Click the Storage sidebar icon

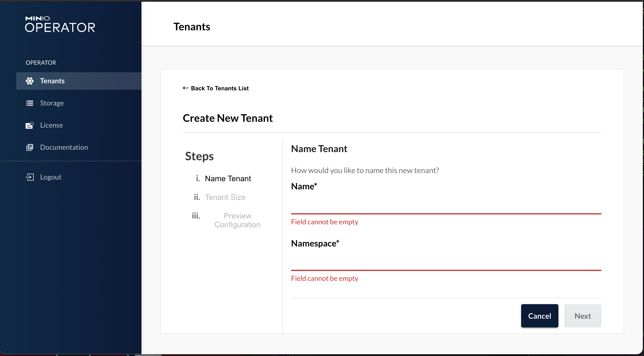(30, 103)
